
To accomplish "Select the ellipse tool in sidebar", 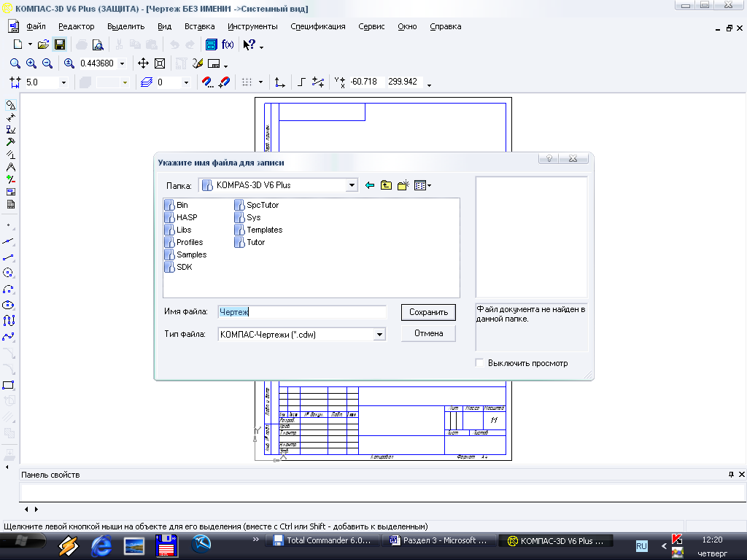I will pyautogui.click(x=8, y=305).
